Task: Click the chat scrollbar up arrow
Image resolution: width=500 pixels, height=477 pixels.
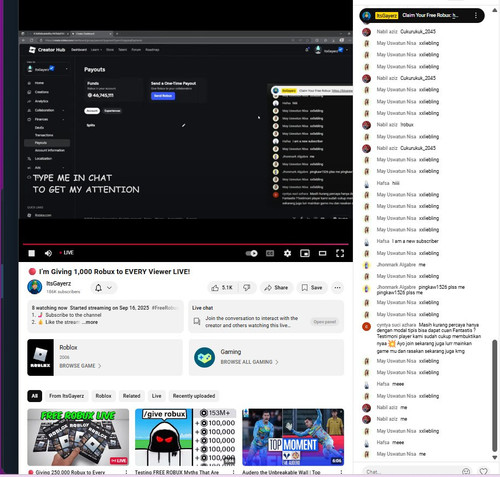Action: 495,10
